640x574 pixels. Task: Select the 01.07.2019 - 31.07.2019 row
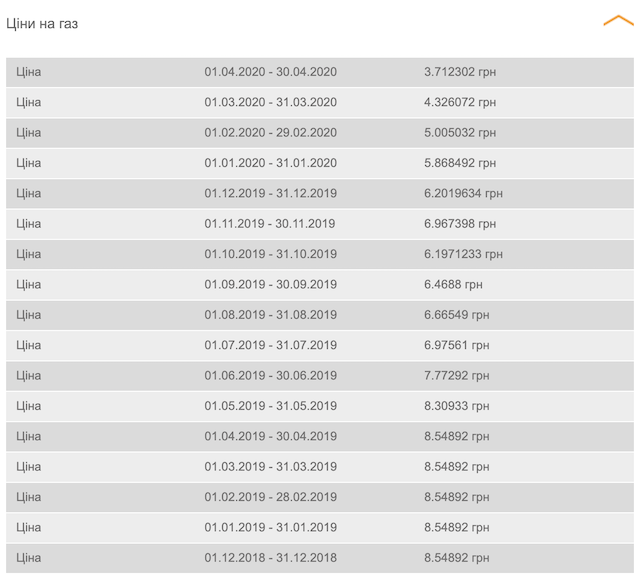pos(320,345)
